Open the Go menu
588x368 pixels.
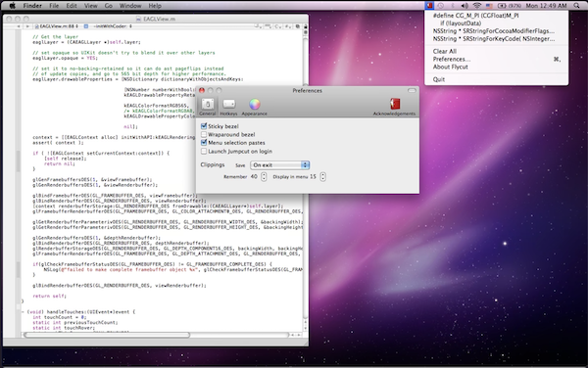109,6
